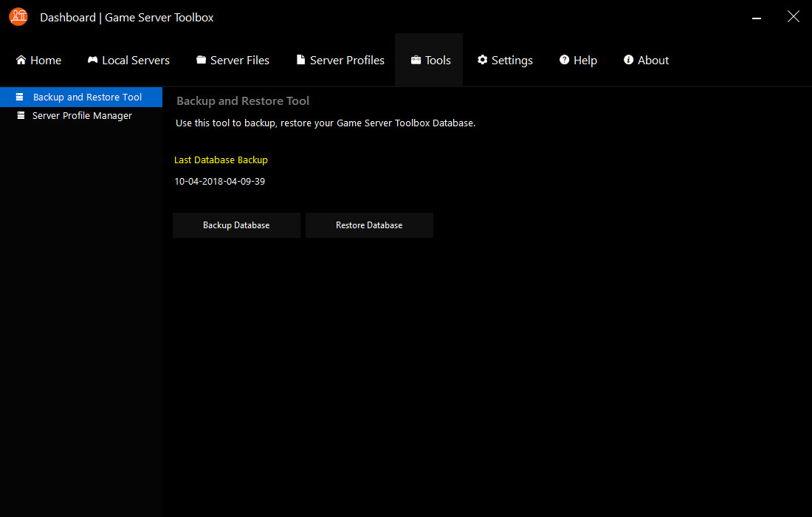This screenshot has width=812, height=517.
Task: Click the Home house icon
Action: (x=20, y=60)
